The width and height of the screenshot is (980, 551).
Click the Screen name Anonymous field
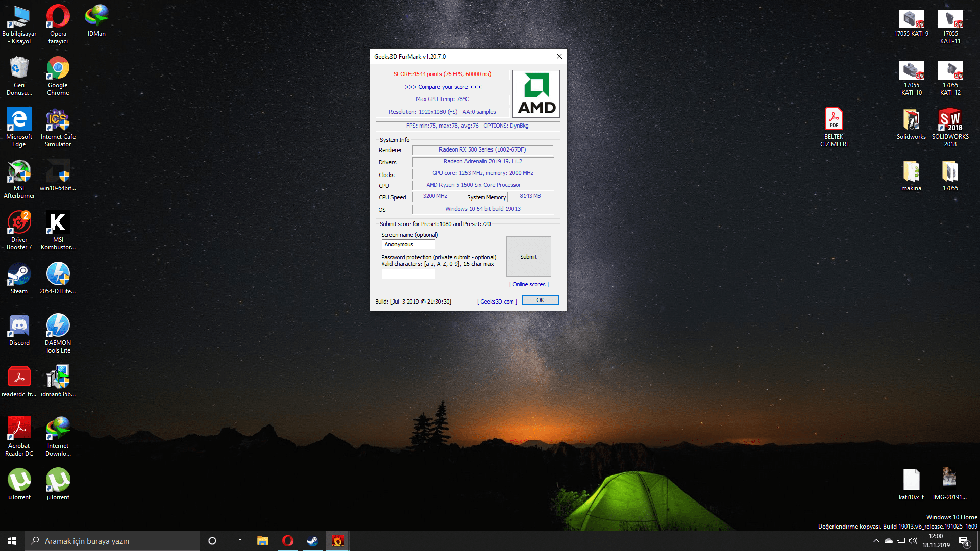[408, 244]
